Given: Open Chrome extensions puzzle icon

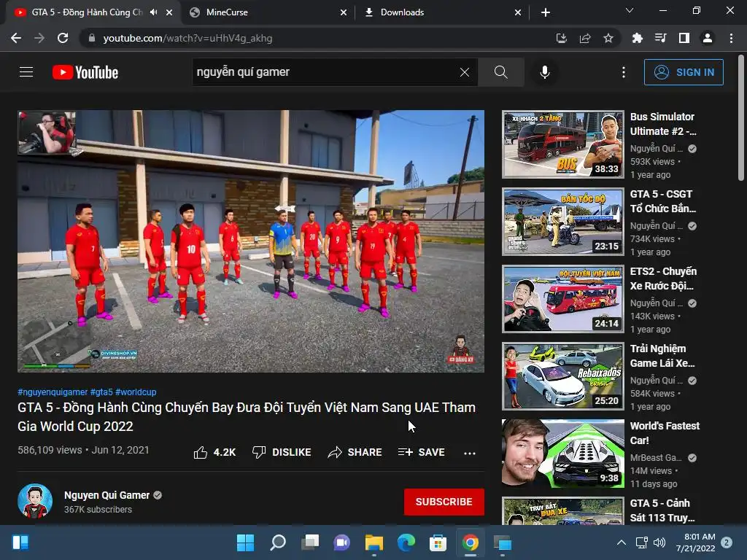Looking at the screenshot, I should [637, 38].
